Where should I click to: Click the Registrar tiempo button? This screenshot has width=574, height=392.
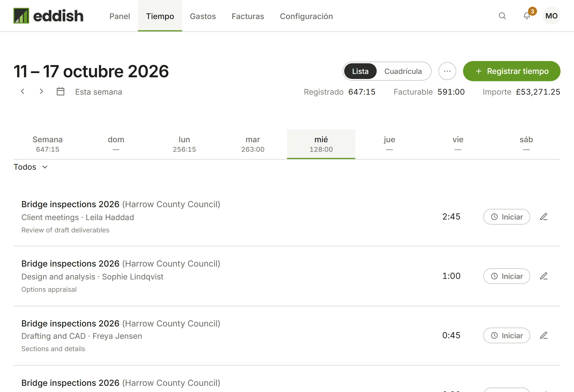pos(511,71)
